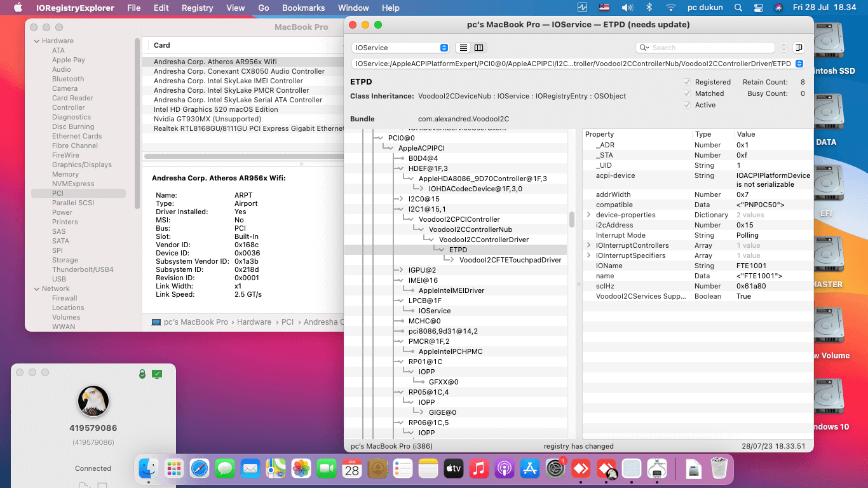Open FaceTime in the dock
Viewport: 868px width, 488px height.
point(327,469)
